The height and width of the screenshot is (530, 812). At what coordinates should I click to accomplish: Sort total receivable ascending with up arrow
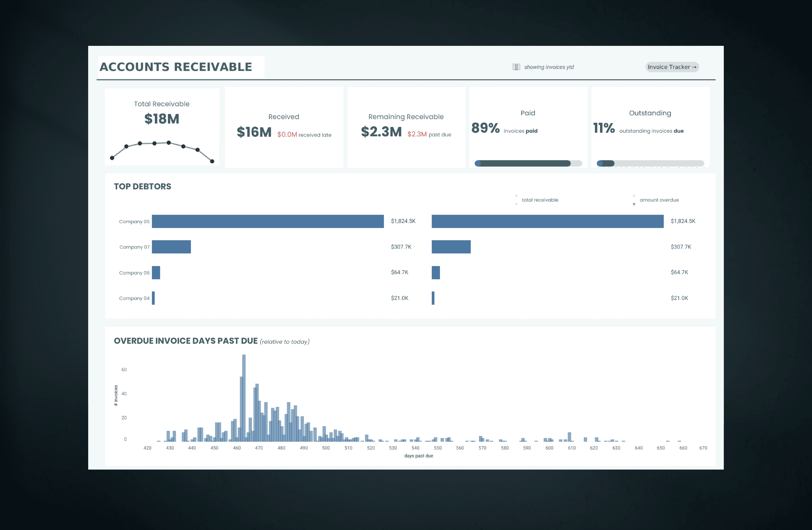click(516, 196)
